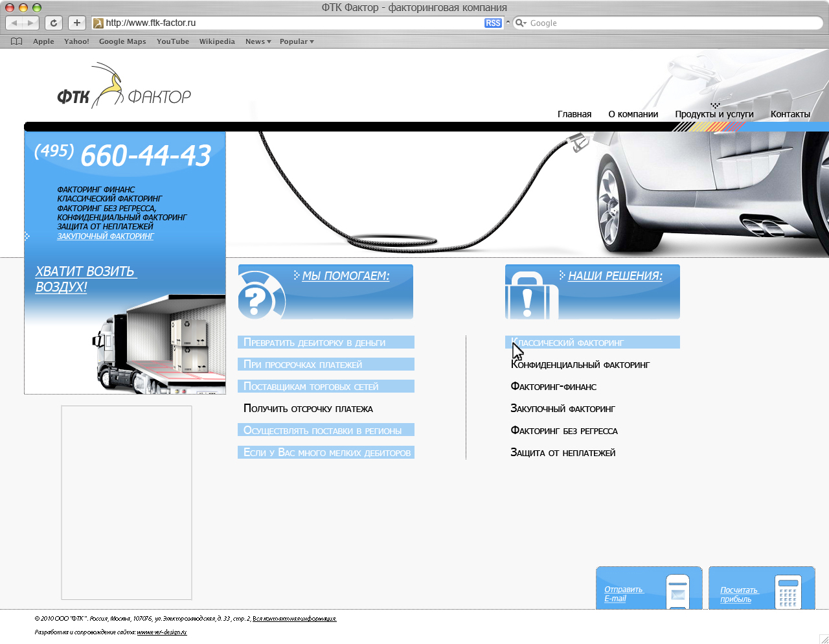Viewport: 829px width, 644px height.
Task: Click the Safari forward arrow button
Action: [30, 23]
